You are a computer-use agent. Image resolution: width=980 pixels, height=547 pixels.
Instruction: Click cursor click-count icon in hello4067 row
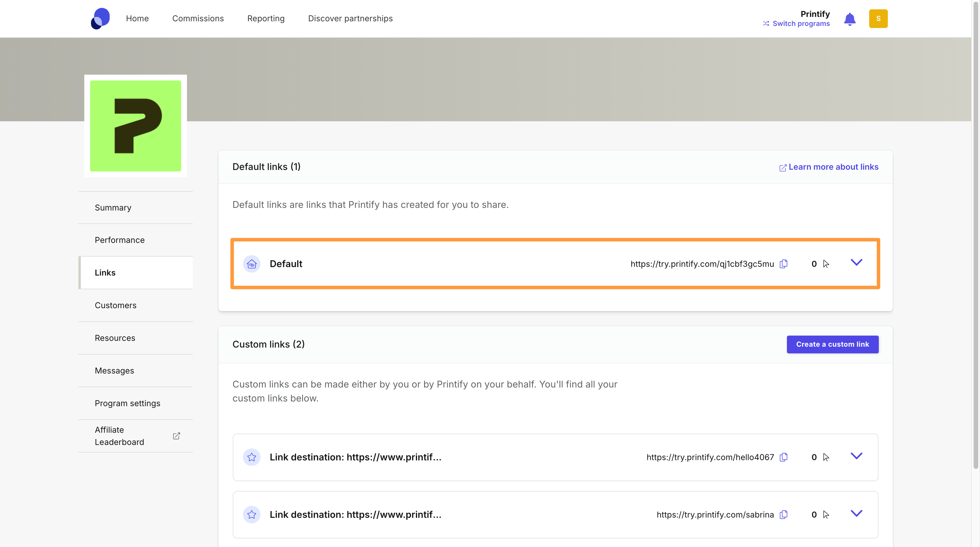(x=825, y=457)
